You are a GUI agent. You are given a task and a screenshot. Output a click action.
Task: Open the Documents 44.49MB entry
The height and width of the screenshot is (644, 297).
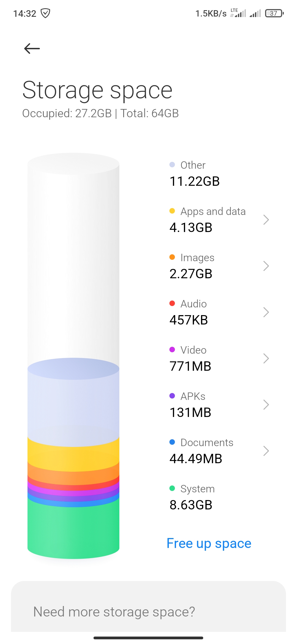(x=219, y=451)
